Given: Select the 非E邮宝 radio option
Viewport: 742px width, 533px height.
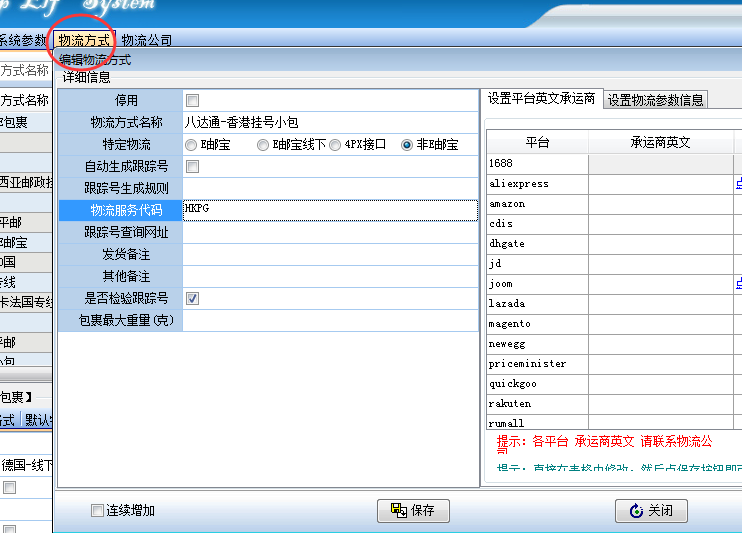Looking at the screenshot, I should pyautogui.click(x=406, y=145).
